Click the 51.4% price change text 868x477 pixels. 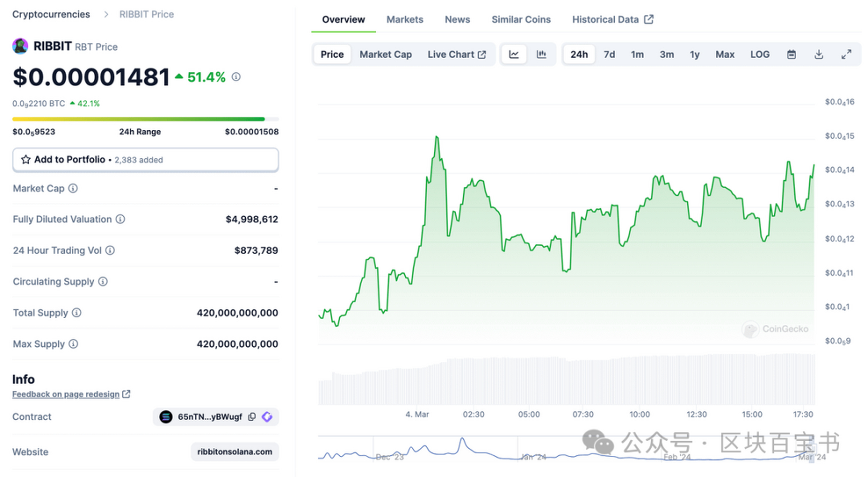coord(206,77)
